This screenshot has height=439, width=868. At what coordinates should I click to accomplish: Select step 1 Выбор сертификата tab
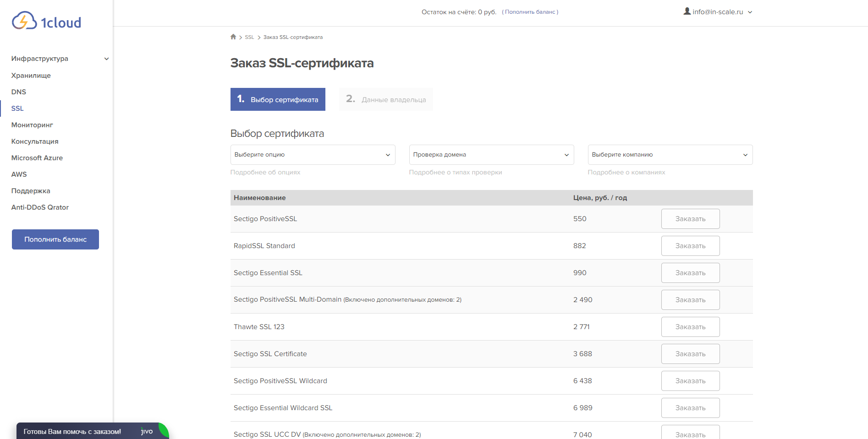coord(278,99)
